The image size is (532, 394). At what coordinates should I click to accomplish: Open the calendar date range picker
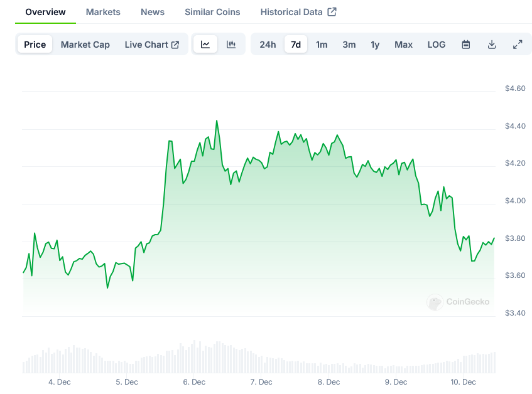coord(466,45)
